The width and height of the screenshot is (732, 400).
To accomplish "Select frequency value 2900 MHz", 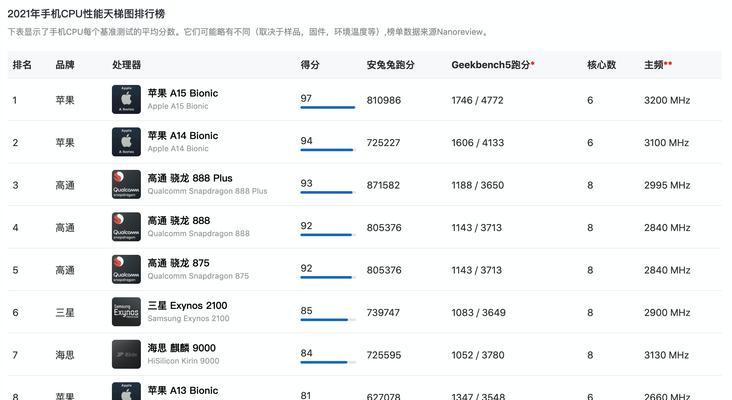I will click(x=667, y=313).
